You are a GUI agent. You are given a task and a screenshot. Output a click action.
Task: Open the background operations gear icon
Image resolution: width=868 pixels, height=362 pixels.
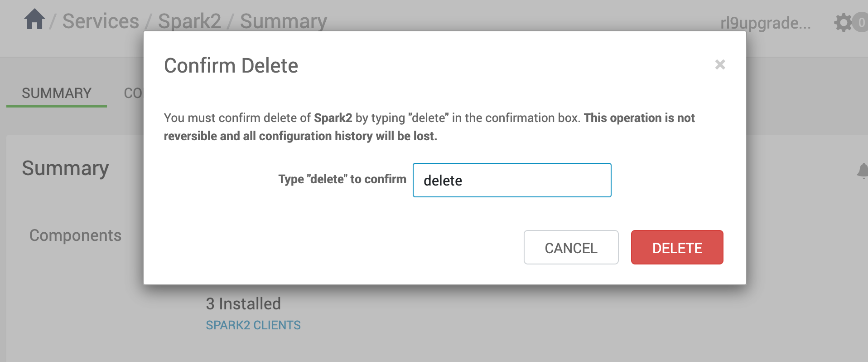point(843,23)
